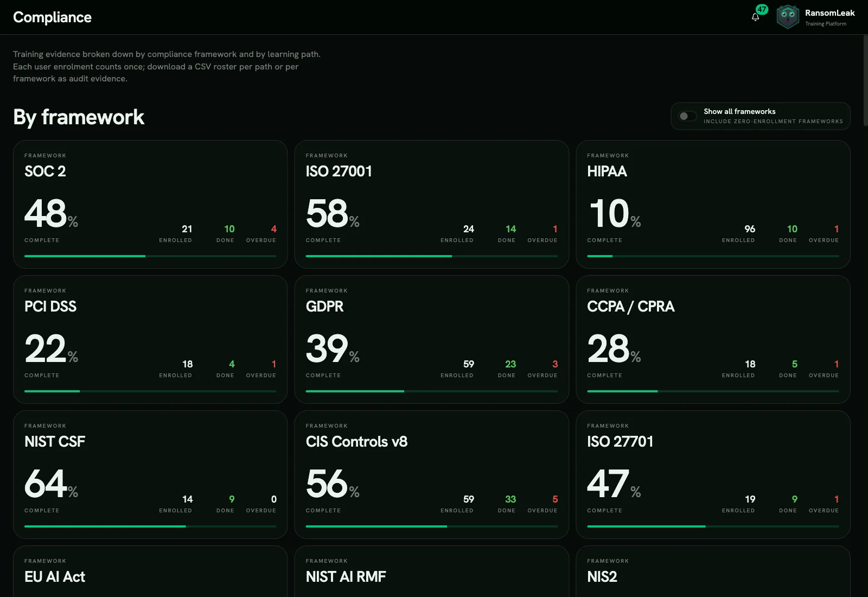Screen dimensions: 868x597
Task: Click the 47% complete figure on ISO 27701
Action: [x=614, y=484]
